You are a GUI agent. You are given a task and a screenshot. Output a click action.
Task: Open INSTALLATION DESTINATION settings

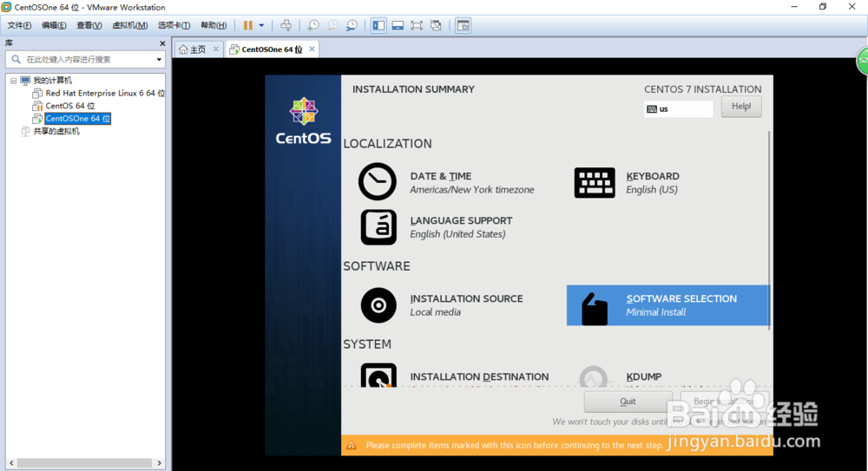click(x=479, y=377)
